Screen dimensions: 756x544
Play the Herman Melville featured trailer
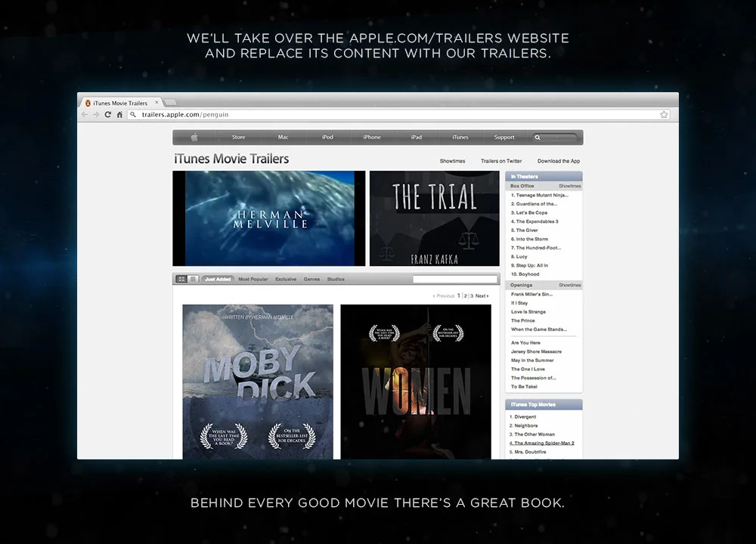[x=269, y=218]
